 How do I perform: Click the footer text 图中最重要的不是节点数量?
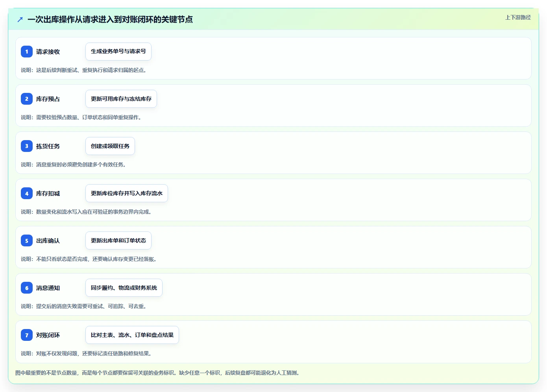(x=46, y=373)
